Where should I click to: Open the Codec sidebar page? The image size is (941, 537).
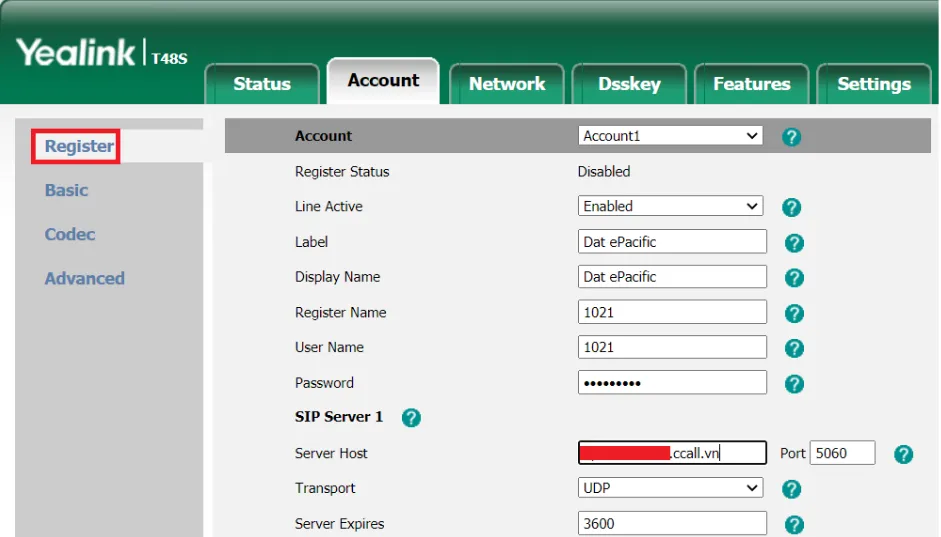click(x=70, y=234)
